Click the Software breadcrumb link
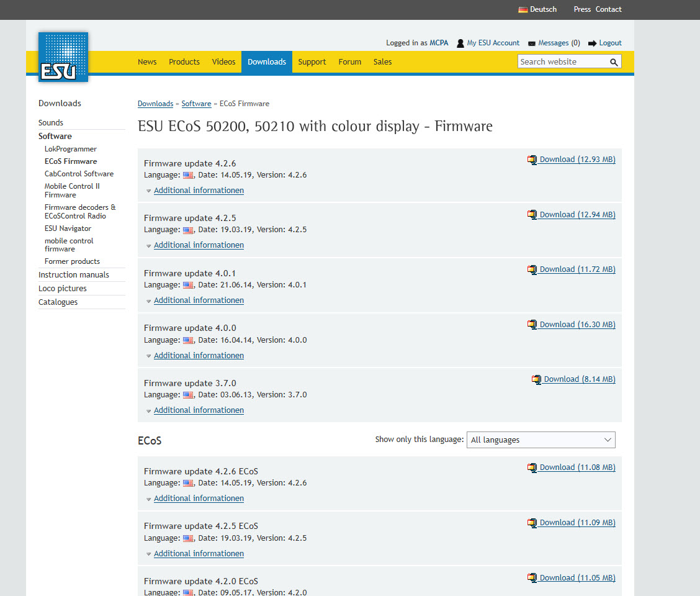 pyautogui.click(x=196, y=104)
